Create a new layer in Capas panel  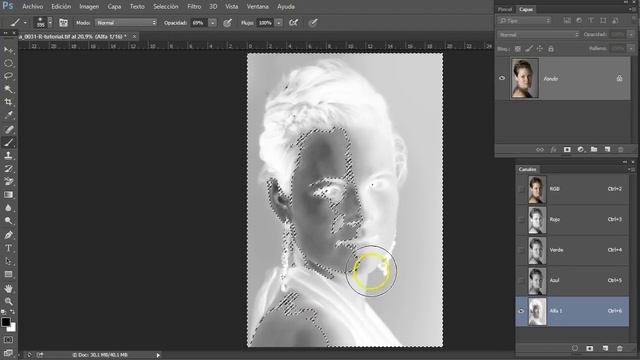(x=607, y=150)
